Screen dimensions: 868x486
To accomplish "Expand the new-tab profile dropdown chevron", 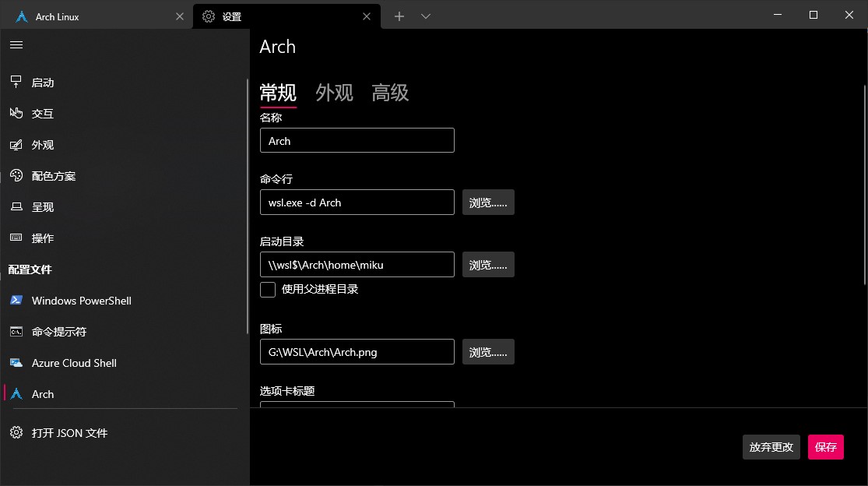I will 425,16.
